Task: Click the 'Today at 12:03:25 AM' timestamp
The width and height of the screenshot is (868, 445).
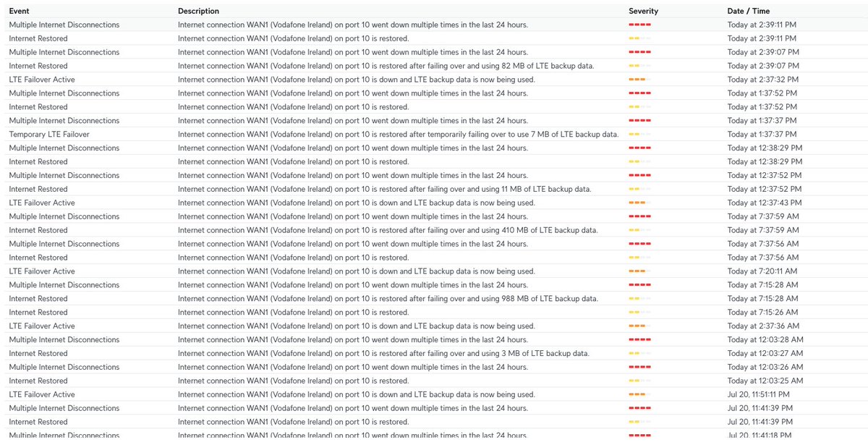Action: 765,381
